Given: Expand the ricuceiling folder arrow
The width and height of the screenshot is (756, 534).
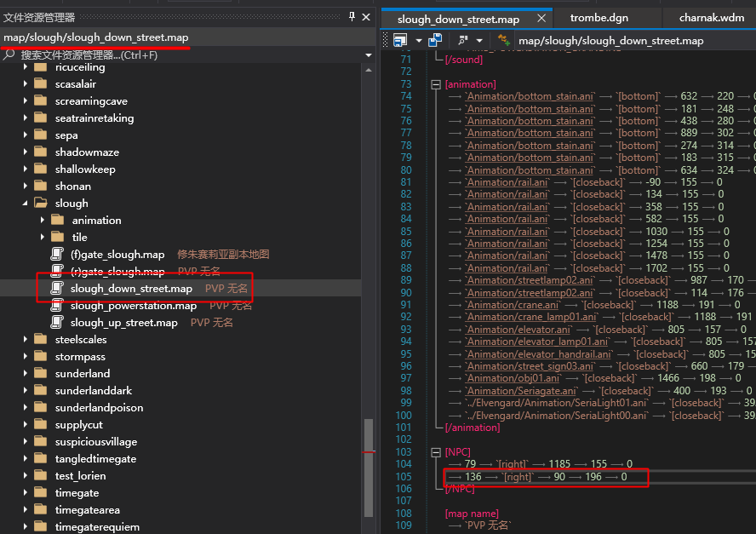Looking at the screenshot, I should (x=25, y=67).
